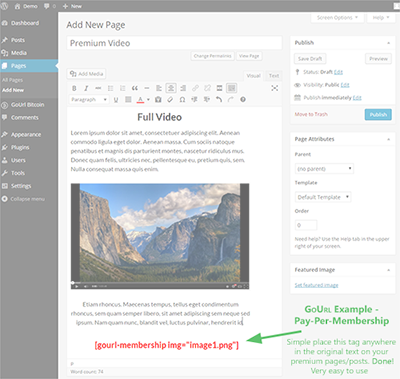Open the Parent page dropdown
This screenshot has height=379, width=400.
[x=324, y=169]
